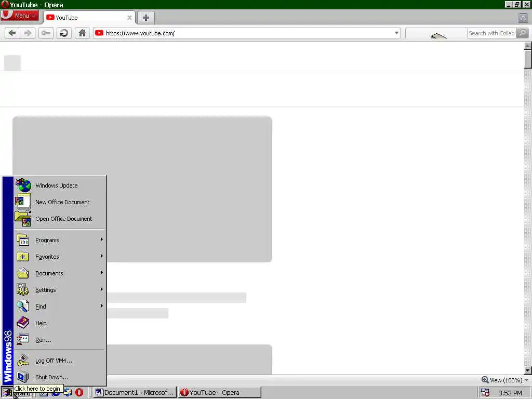The height and width of the screenshot is (399, 532).
Task: Expand the Settings arrow
Action: [101, 289]
